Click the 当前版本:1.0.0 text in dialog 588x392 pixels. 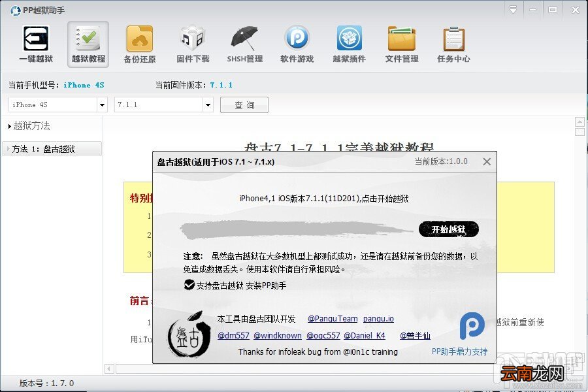[x=441, y=161]
